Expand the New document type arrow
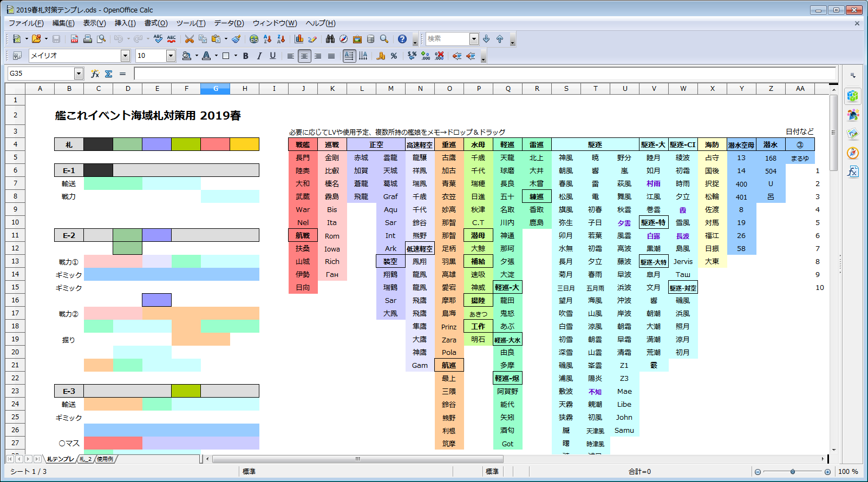Screen dimensions: 868x482 pos(26,39)
